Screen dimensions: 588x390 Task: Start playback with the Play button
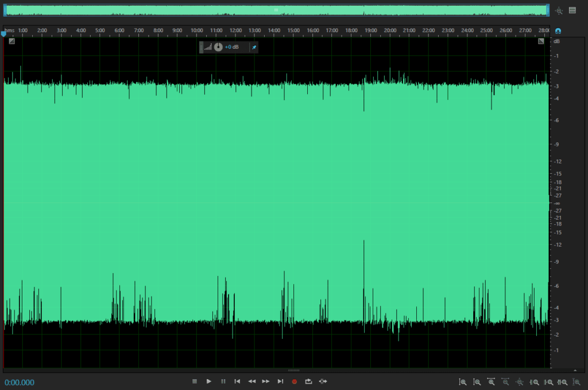tap(209, 381)
